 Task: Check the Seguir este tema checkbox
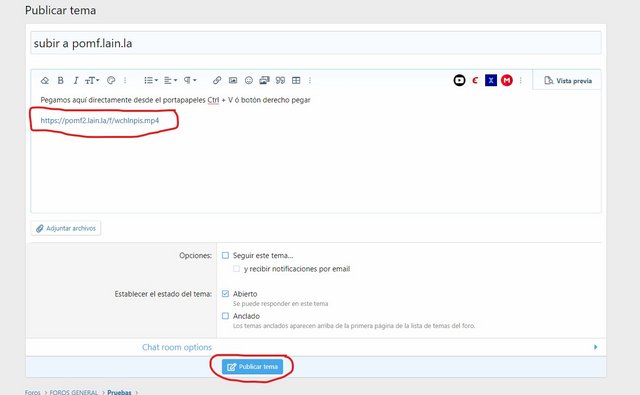pyautogui.click(x=225, y=255)
